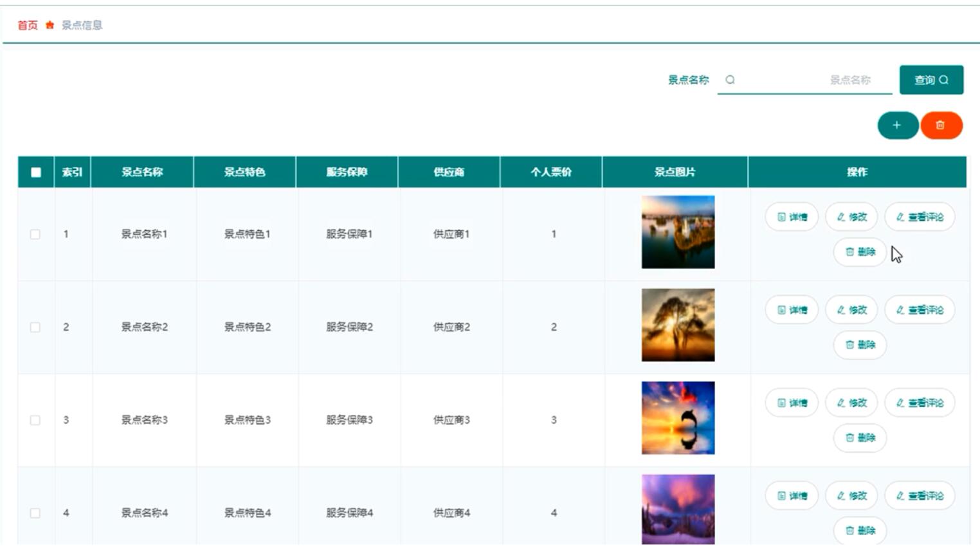Click 查看评论 for 景点名称3
980x548 pixels.
point(920,403)
